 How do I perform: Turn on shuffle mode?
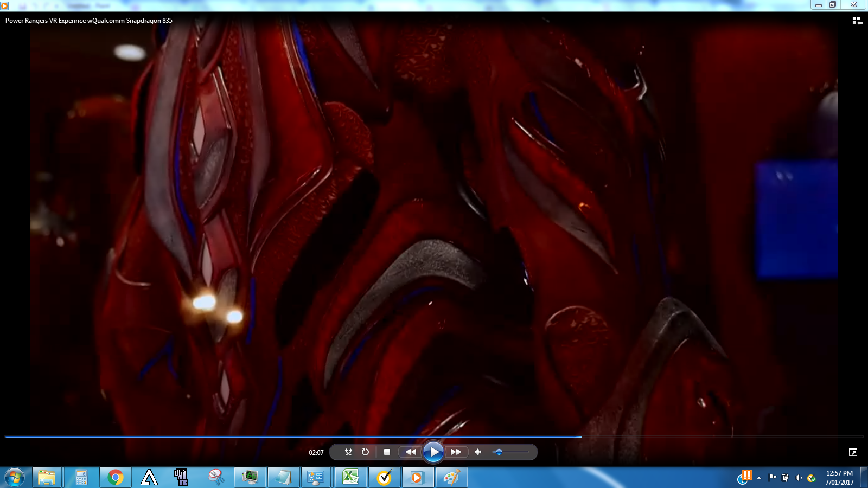348,452
